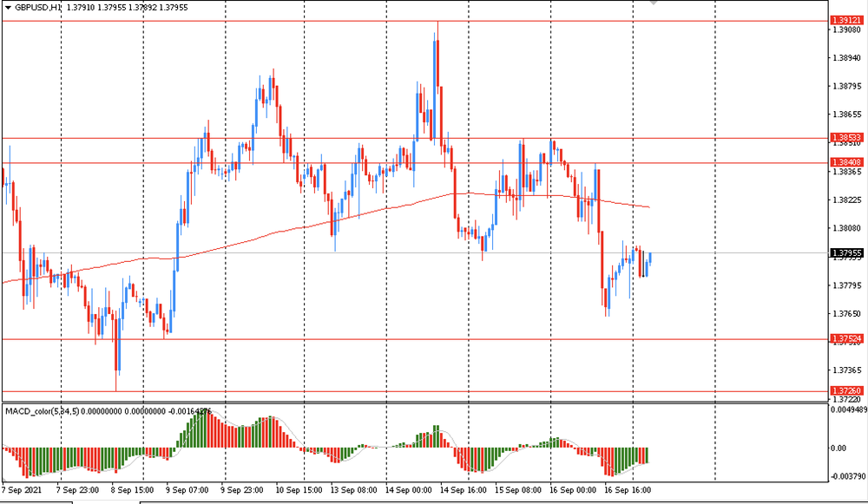Click the 14 Sep 00:00 time label
The height and width of the screenshot is (504, 868).
pos(409,490)
